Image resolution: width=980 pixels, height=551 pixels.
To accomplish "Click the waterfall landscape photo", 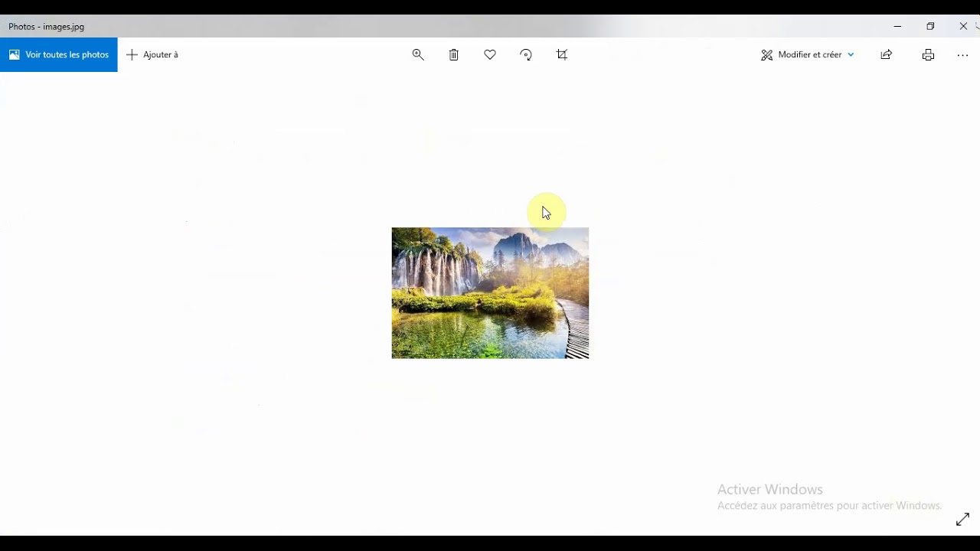I will [x=490, y=293].
